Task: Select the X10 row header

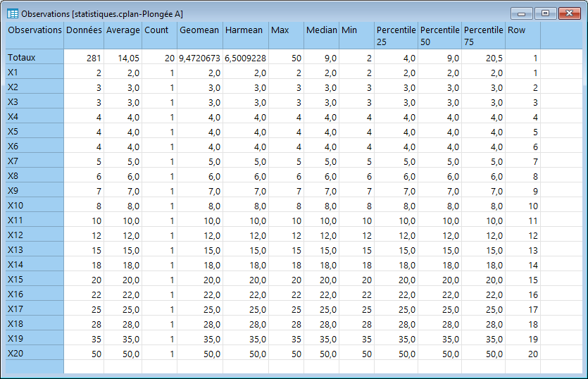Action: point(35,205)
